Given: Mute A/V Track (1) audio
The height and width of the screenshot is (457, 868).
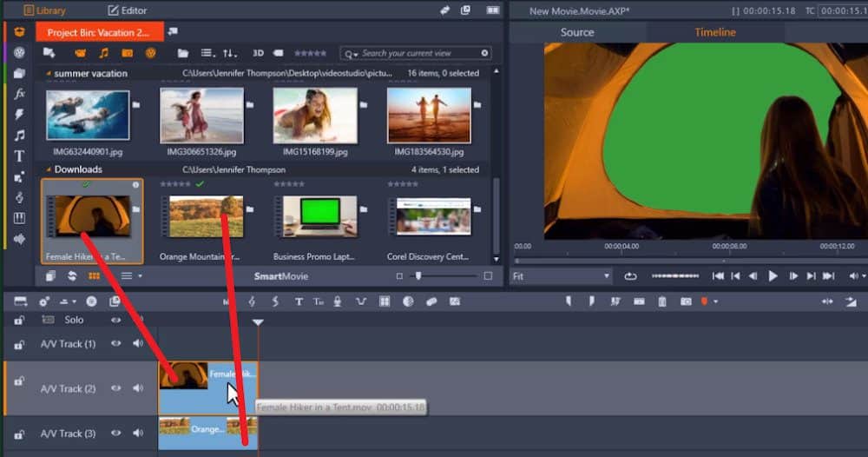Looking at the screenshot, I should [x=138, y=343].
